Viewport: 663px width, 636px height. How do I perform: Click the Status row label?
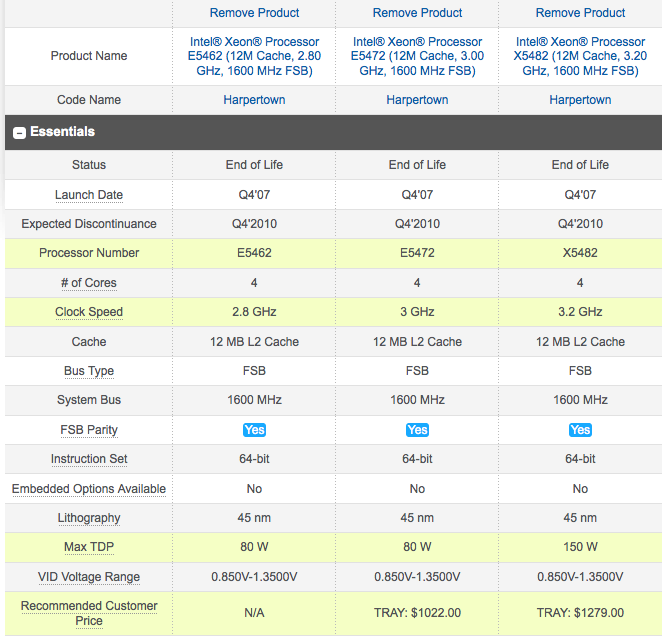89,164
